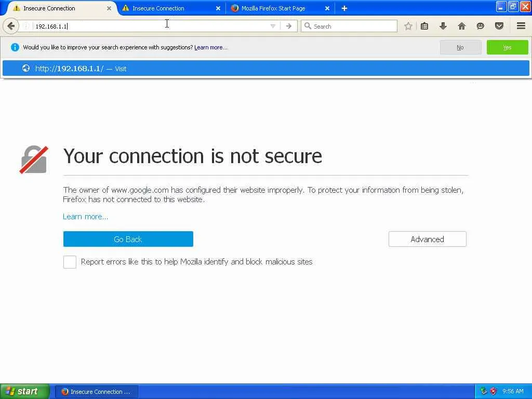Click the crossed-out padlock icon
The width and height of the screenshot is (532, 399).
(x=34, y=159)
